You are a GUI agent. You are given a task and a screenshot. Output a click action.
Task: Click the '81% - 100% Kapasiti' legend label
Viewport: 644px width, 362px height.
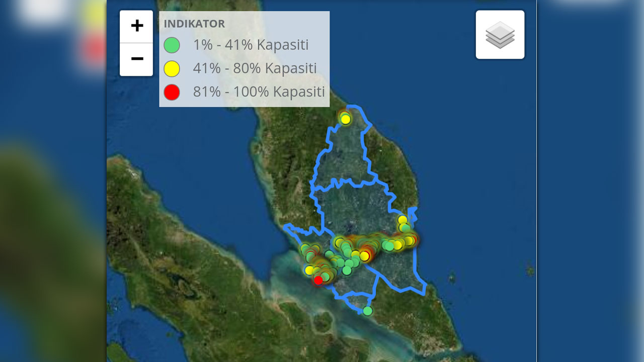point(259,92)
